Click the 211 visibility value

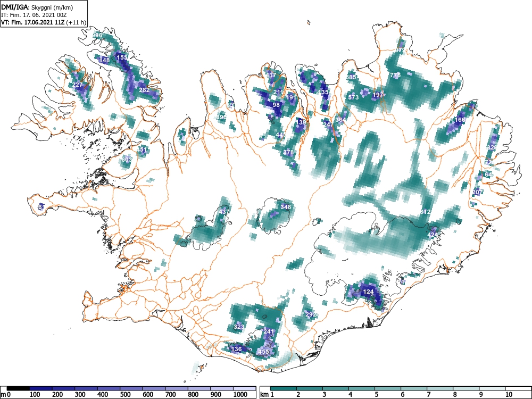coord(278,92)
